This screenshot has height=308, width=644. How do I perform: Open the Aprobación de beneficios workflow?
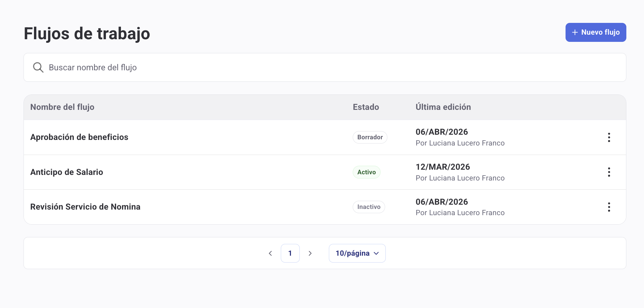79,137
